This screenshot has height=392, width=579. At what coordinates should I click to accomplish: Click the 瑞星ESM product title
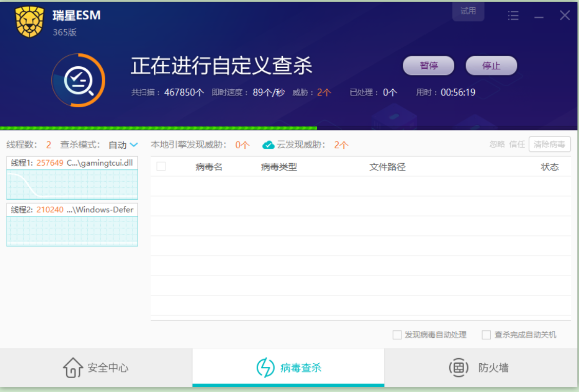(76, 15)
